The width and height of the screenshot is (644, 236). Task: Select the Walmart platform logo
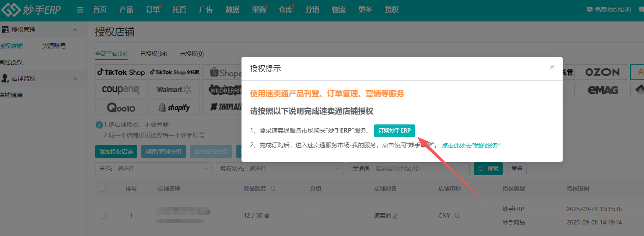pyautogui.click(x=174, y=90)
